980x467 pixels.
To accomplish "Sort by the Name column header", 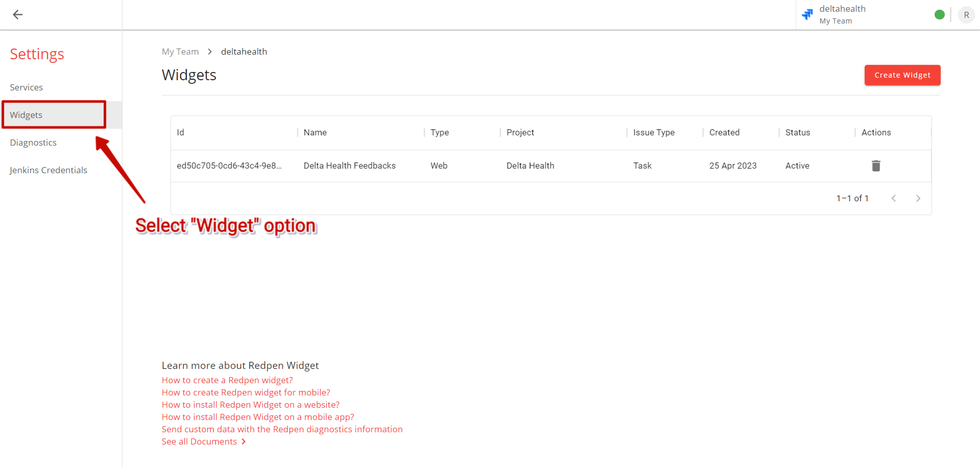I will (315, 132).
